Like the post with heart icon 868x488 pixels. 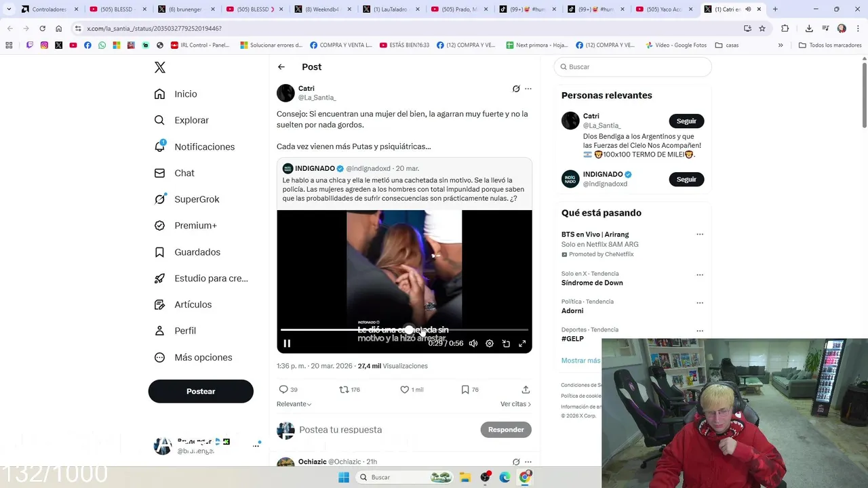click(405, 390)
